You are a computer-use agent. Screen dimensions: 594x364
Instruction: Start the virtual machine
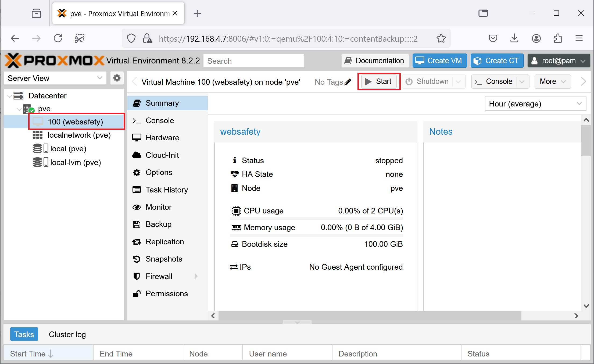tap(379, 81)
